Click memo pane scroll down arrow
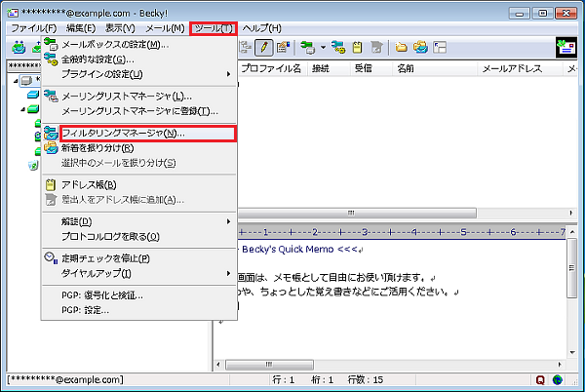The height and width of the screenshot is (392, 585). pos(572,352)
